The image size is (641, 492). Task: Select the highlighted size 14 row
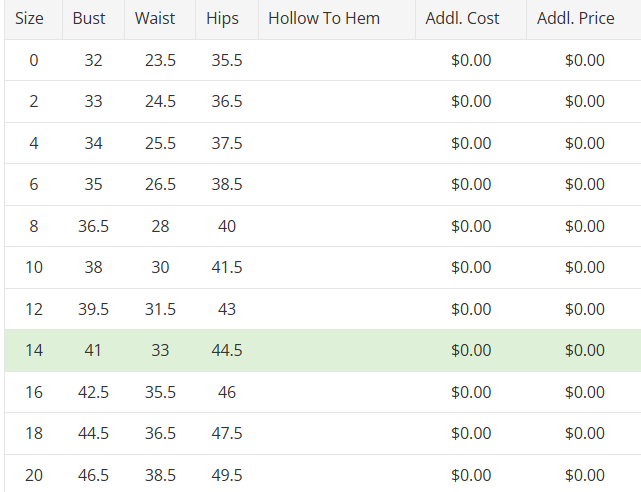(320, 351)
